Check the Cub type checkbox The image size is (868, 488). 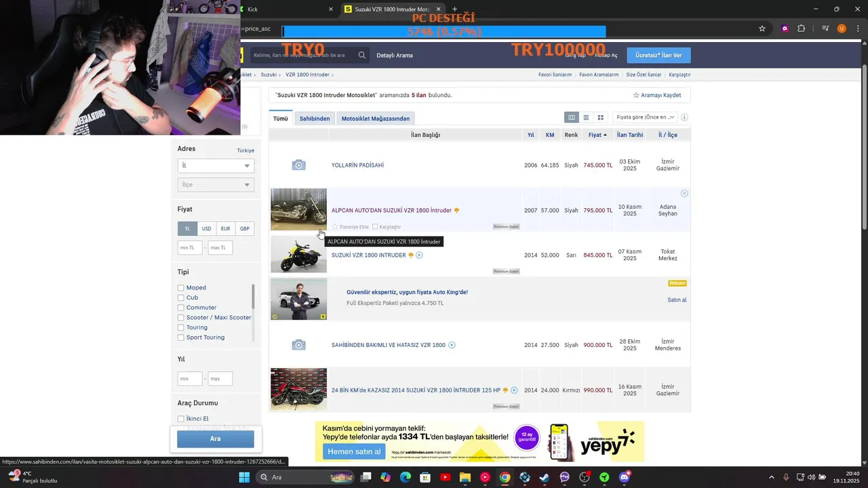pos(181,298)
